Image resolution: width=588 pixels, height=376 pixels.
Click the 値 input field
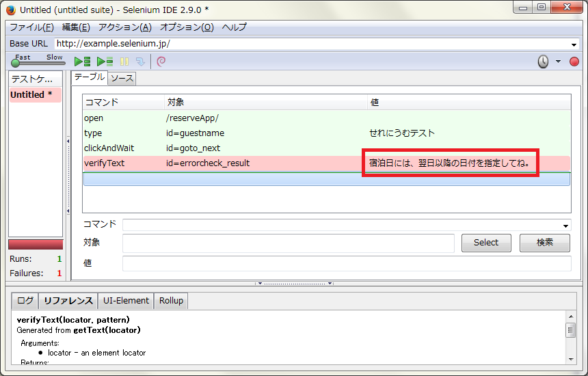(347, 263)
